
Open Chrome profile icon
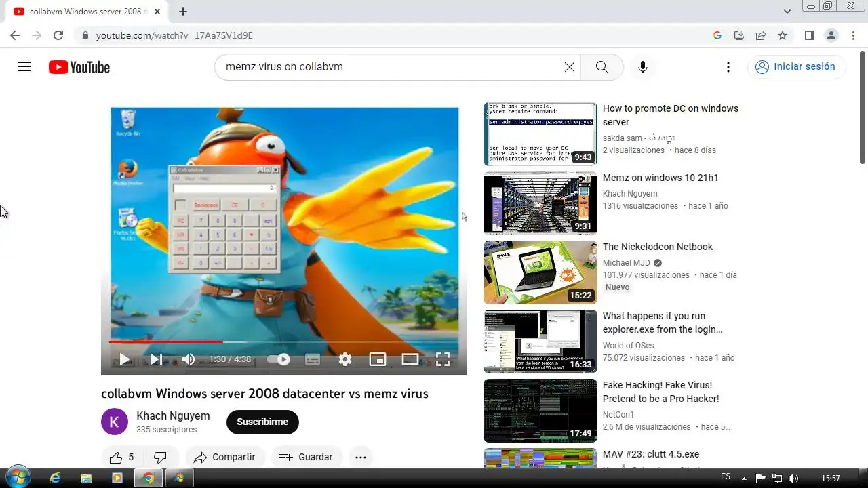coord(831,35)
